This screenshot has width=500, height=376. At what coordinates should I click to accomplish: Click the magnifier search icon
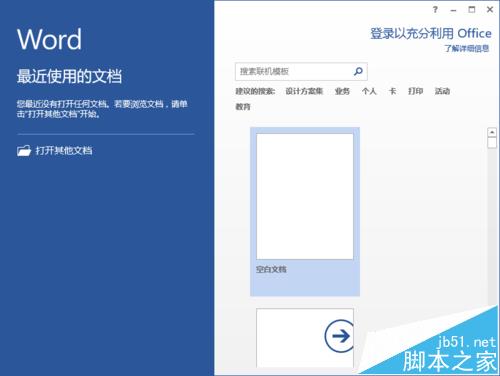point(358,71)
